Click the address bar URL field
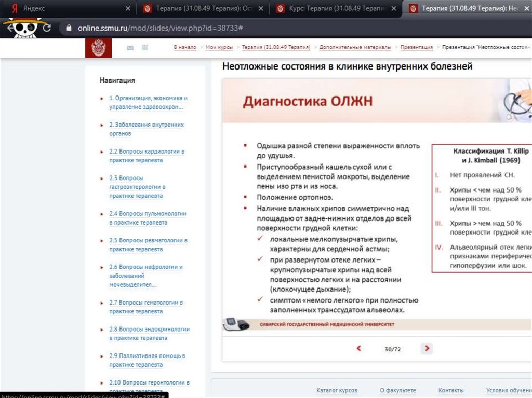532x398 pixels. 295,28
